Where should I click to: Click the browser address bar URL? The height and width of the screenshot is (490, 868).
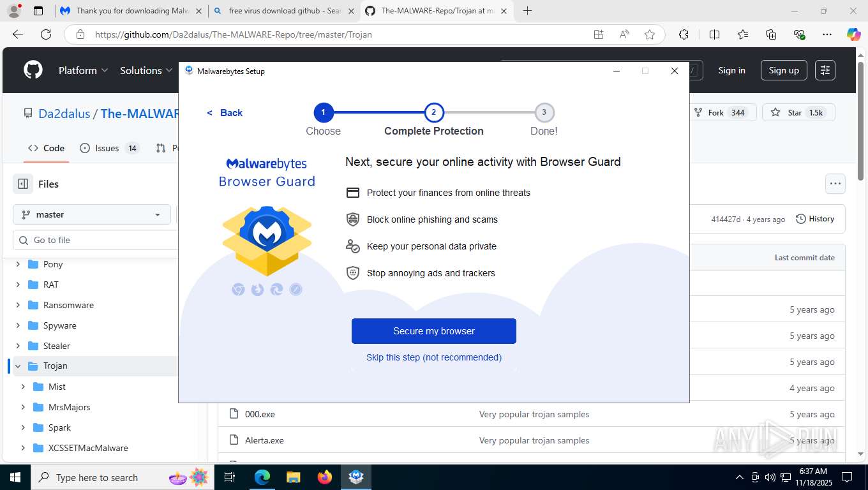tap(234, 34)
